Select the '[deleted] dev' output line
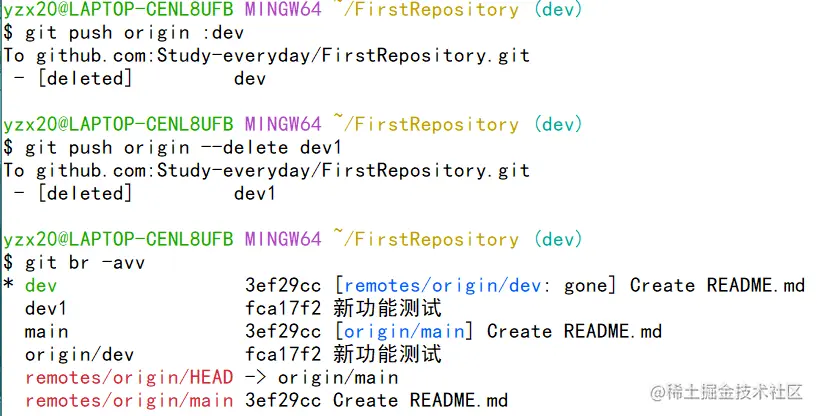The height and width of the screenshot is (416, 817). point(140,79)
